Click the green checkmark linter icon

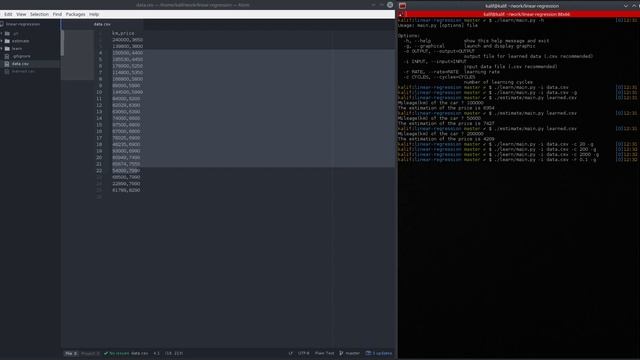(x=106, y=353)
